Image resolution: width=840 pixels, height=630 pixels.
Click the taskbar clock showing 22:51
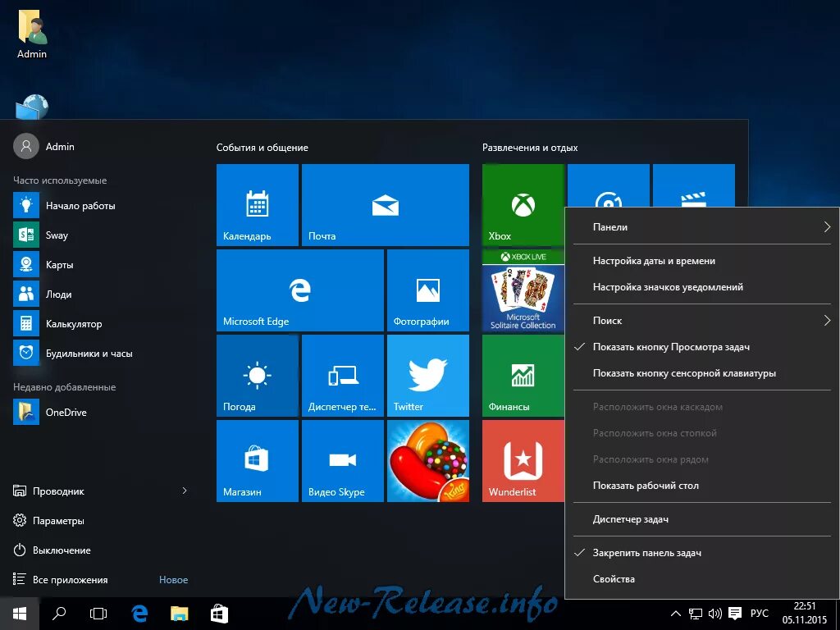point(804,614)
